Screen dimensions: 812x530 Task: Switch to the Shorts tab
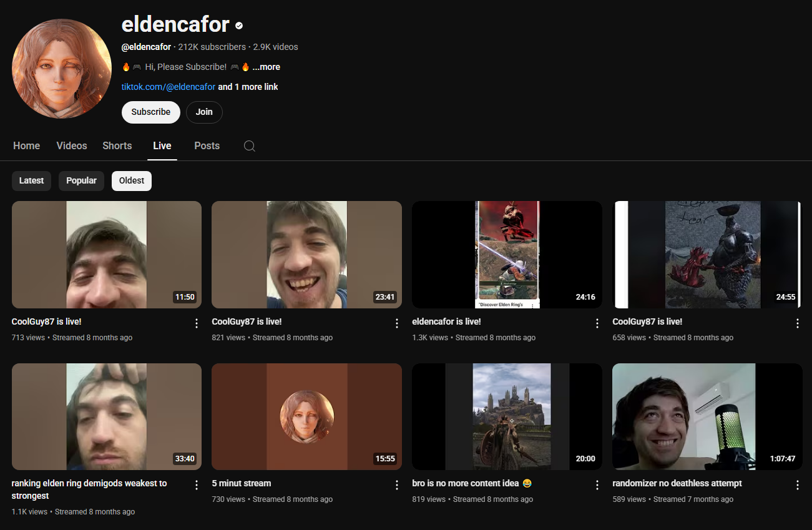(117, 145)
